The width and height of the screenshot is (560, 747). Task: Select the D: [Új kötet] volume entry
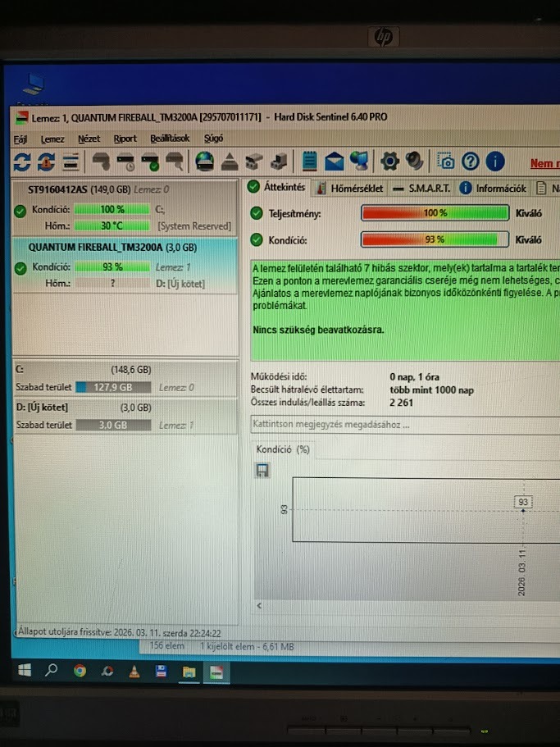click(125, 417)
